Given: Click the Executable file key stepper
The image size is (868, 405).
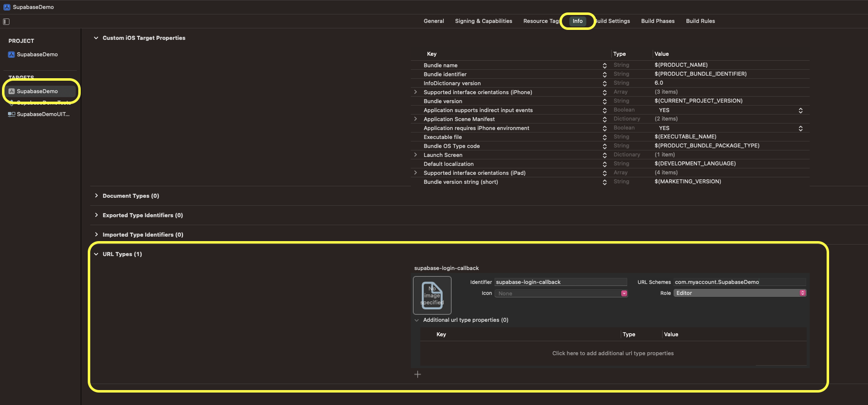Looking at the screenshot, I should click(604, 137).
